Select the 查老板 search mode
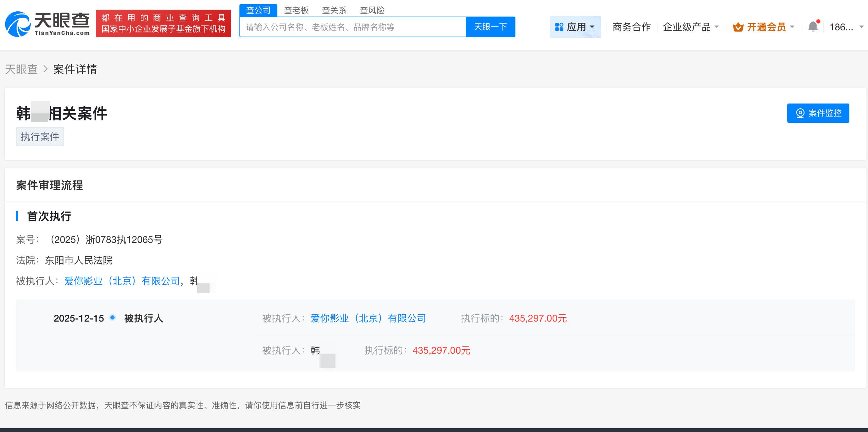Screen dimensions: 868x432 click(x=296, y=10)
